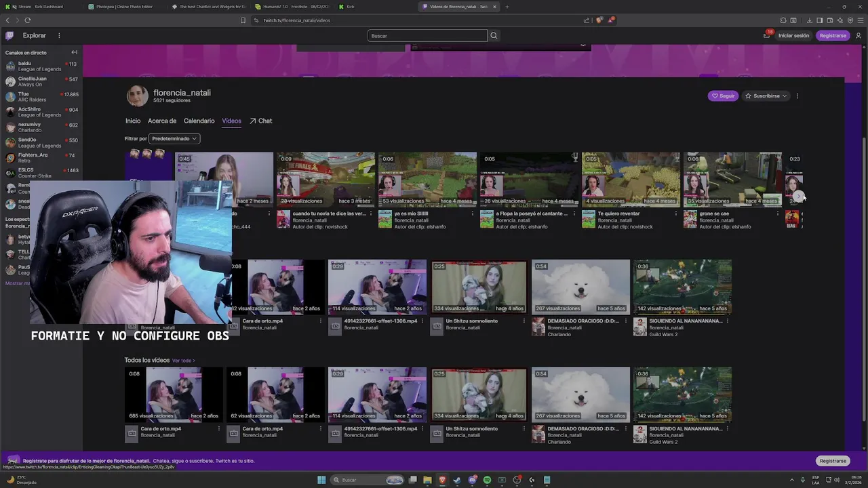Click Iniciar sesión button

(793, 35)
